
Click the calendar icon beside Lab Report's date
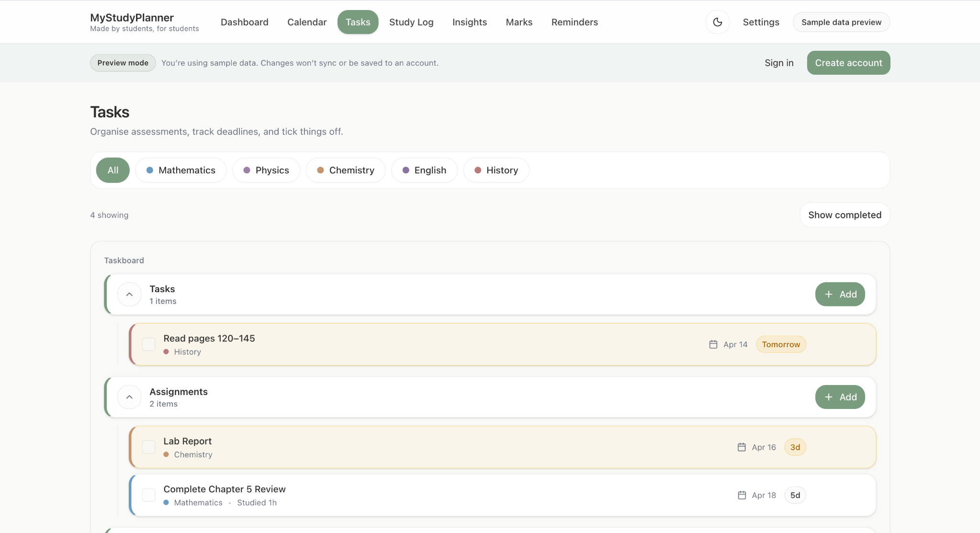click(x=741, y=447)
